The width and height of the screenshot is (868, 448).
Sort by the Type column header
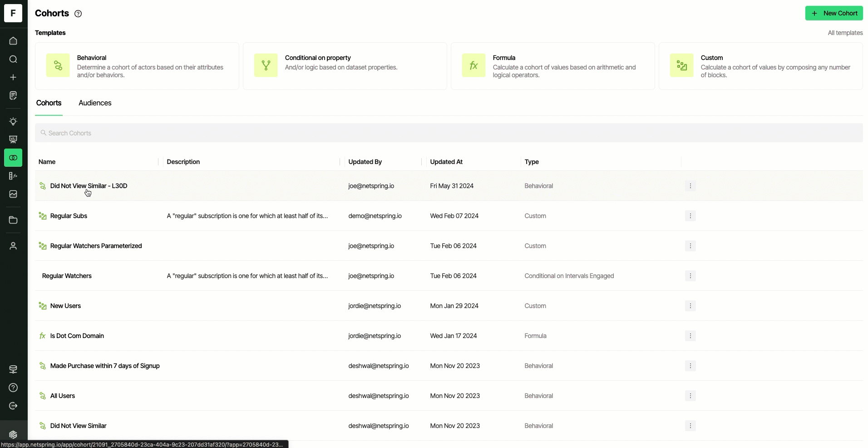coord(532,162)
